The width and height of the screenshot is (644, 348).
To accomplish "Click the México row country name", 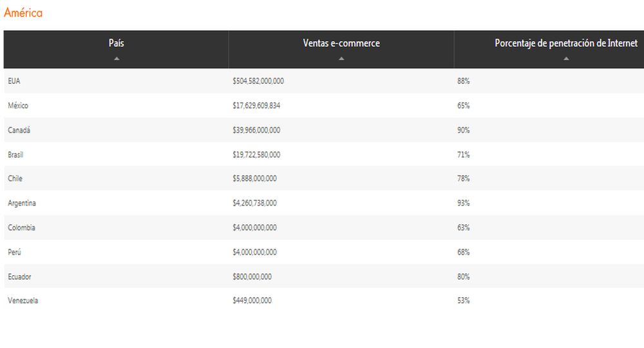I will click(x=18, y=106).
